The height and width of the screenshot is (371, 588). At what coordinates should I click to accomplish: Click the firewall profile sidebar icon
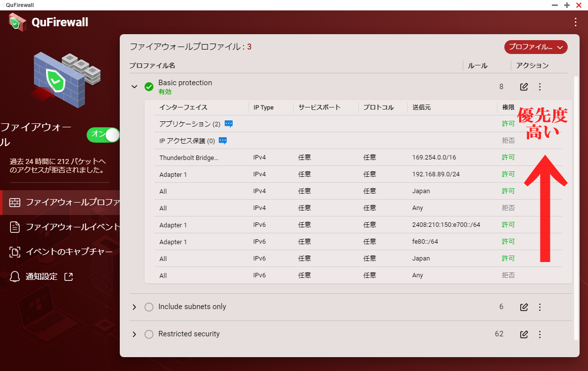[15, 203]
